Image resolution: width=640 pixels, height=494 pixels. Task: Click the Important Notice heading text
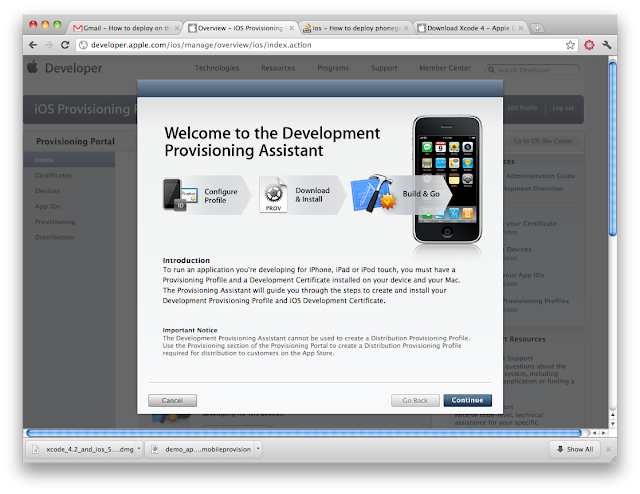(x=190, y=330)
